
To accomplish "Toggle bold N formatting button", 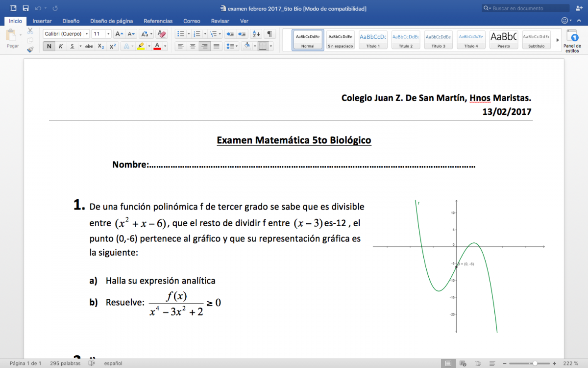I will [49, 46].
